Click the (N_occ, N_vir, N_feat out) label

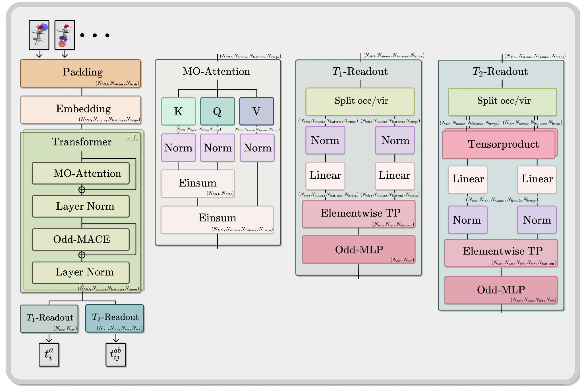click(x=393, y=224)
